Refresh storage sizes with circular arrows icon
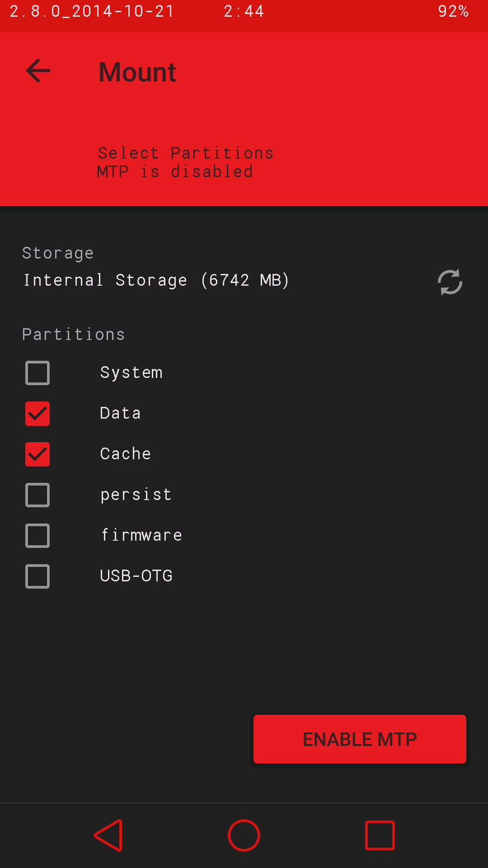Viewport: 488px width, 868px height. 450,282
